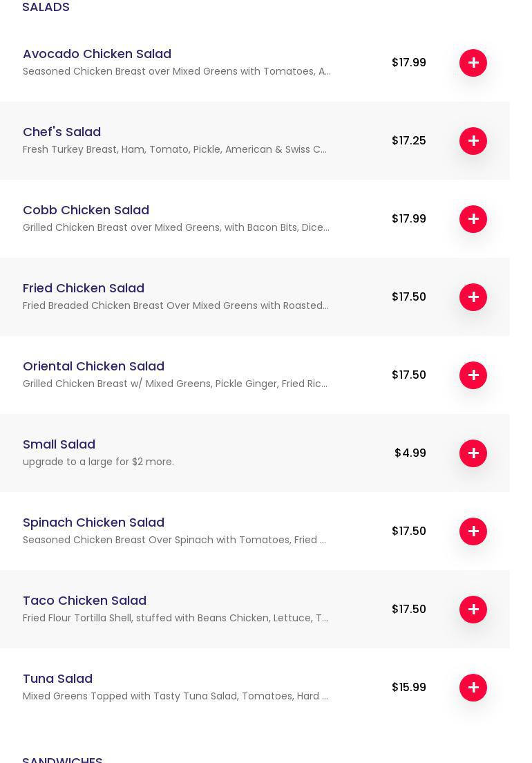Click the plus icon for Taco Chicken Salad

[473, 610]
